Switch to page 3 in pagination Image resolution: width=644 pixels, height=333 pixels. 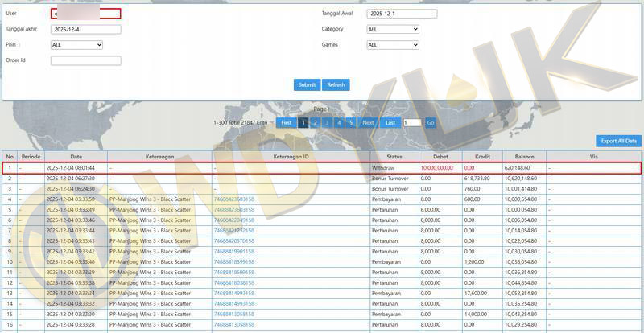327,122
